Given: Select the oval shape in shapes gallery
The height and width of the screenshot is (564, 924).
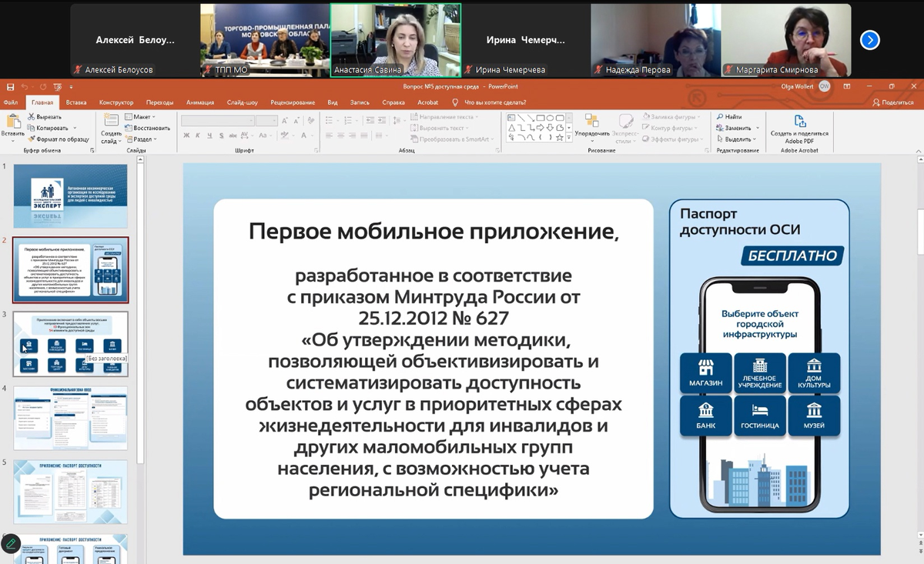Looking at the screenshot, I should point(550,118).
